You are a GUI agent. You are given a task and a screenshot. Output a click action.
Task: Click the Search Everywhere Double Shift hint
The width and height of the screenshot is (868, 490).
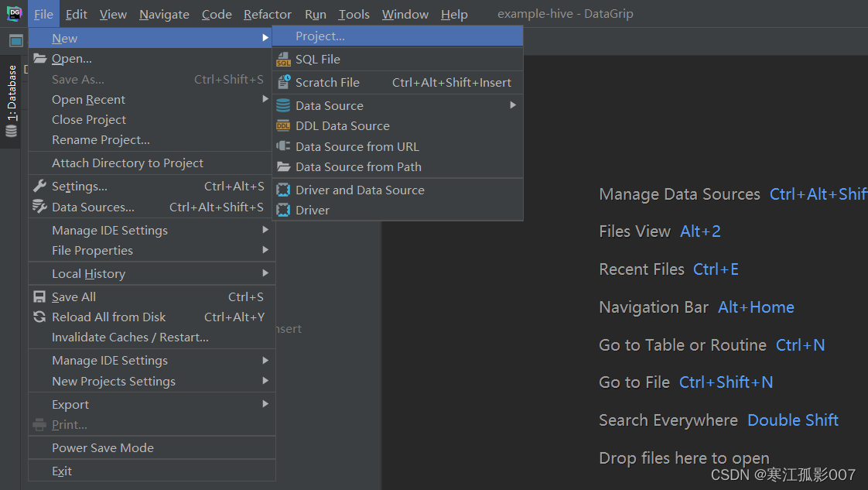(x=719, y=420)
